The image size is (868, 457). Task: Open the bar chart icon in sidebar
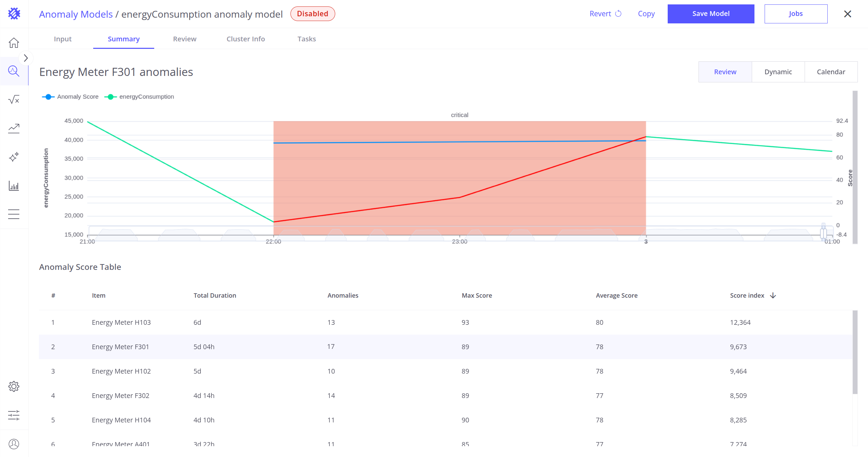(14, 186)
